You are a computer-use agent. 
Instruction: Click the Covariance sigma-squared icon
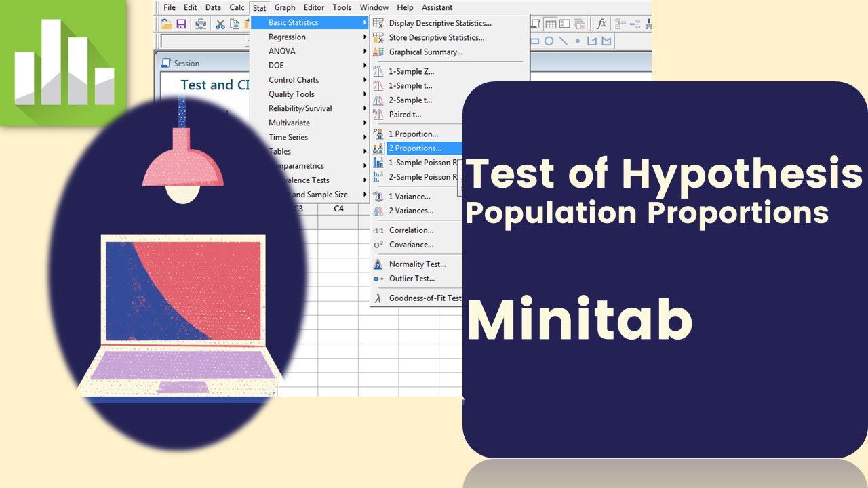point(378,245)
